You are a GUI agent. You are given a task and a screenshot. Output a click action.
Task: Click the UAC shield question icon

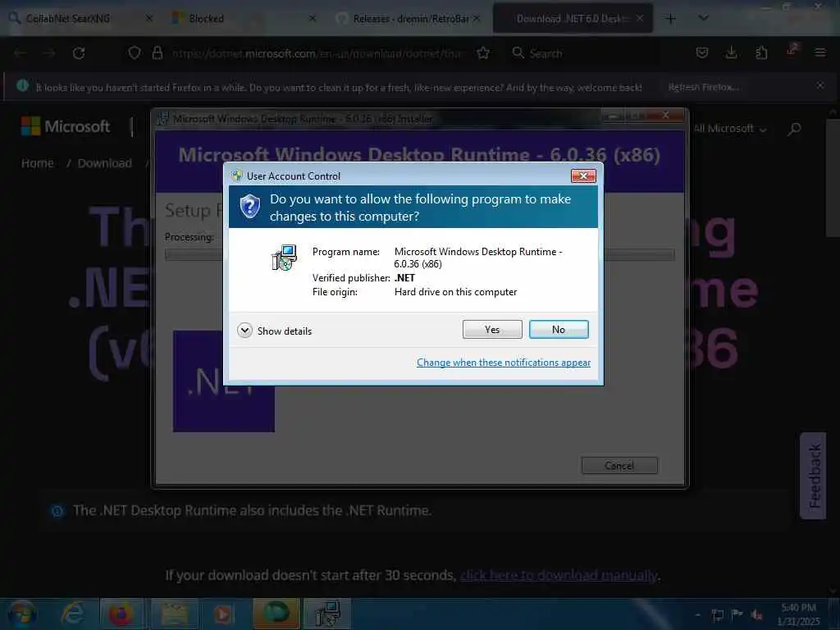click(249, 207)
